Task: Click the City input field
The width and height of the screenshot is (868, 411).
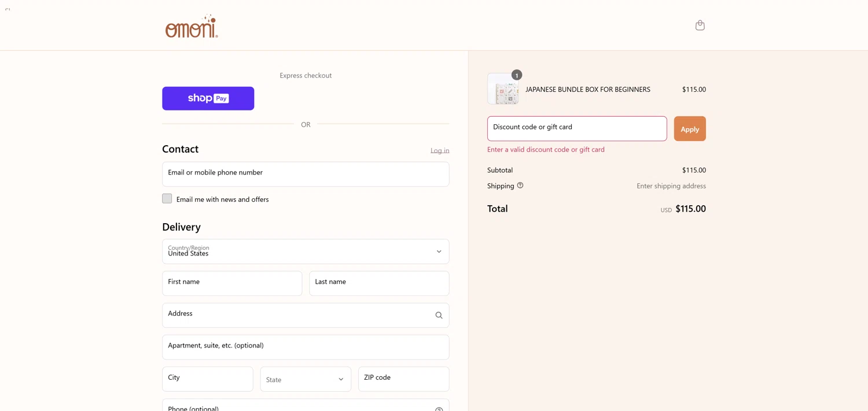Action: [x=207, y=379]
